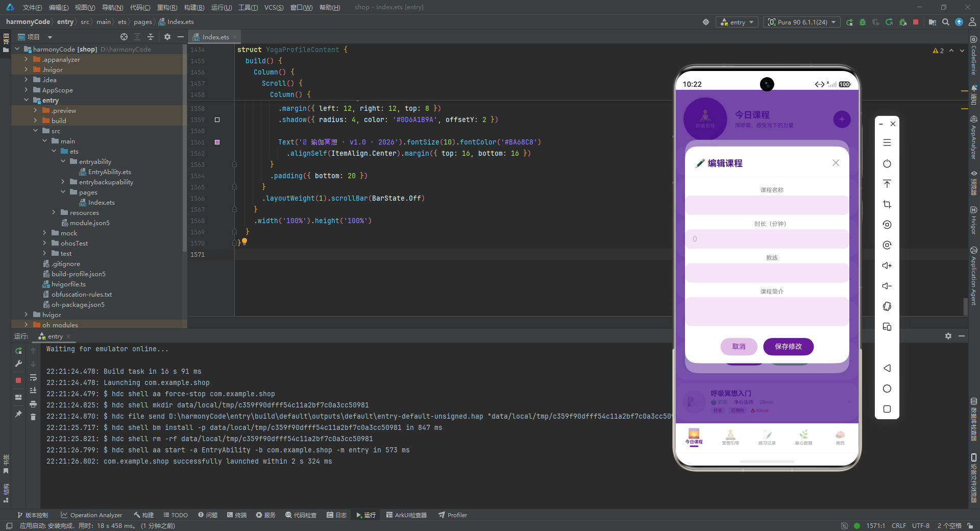This screenshot has height=531, width=980.
Task: Open the 构建(B) menu
Action: point(194,7)
